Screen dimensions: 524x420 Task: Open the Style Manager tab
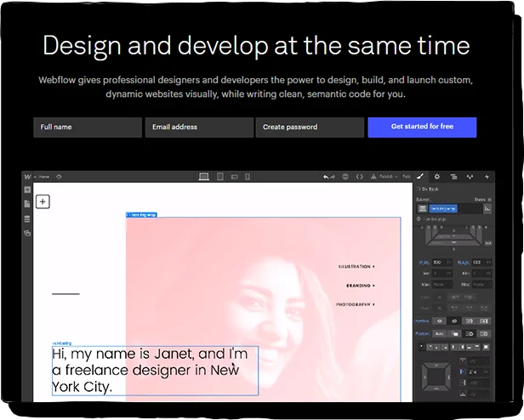[470, 177]
